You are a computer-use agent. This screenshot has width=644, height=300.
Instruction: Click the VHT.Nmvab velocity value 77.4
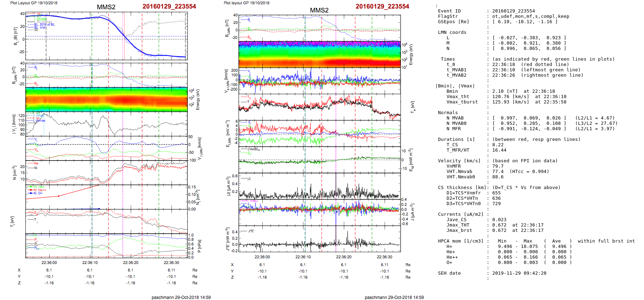pos(498,172)
